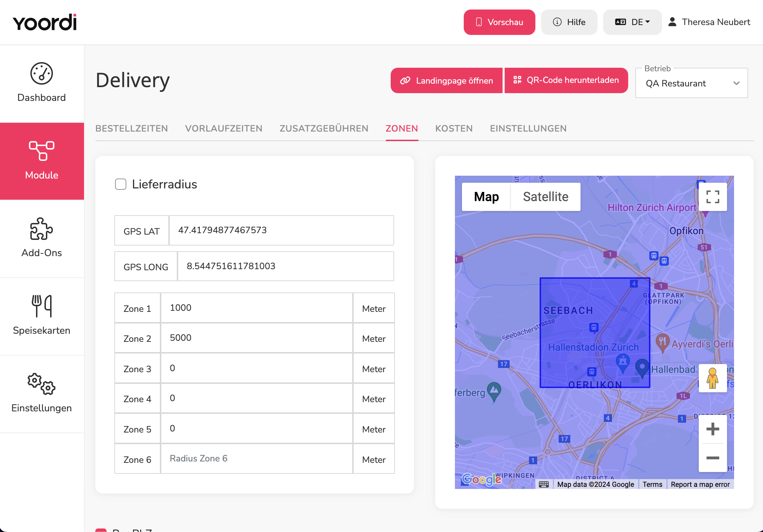Open Speisekarten fork and knife icon
Viewport: 763px width, 532px height.
tap(42, 306)
